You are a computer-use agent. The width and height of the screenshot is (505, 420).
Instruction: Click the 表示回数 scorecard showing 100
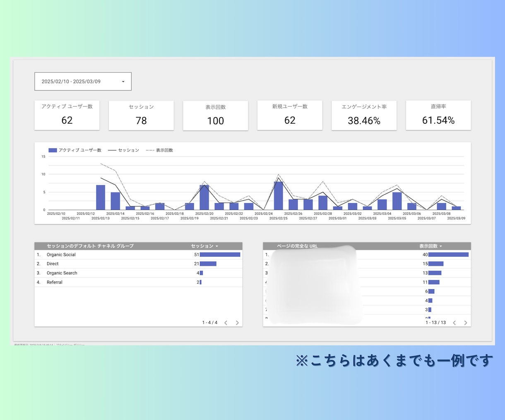216,116
